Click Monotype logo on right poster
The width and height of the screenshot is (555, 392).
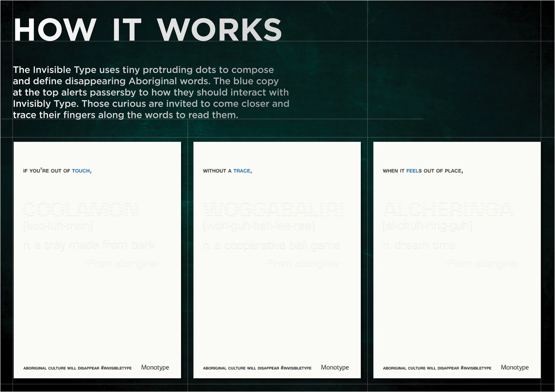pyautogui.click(x=515, y=367)
